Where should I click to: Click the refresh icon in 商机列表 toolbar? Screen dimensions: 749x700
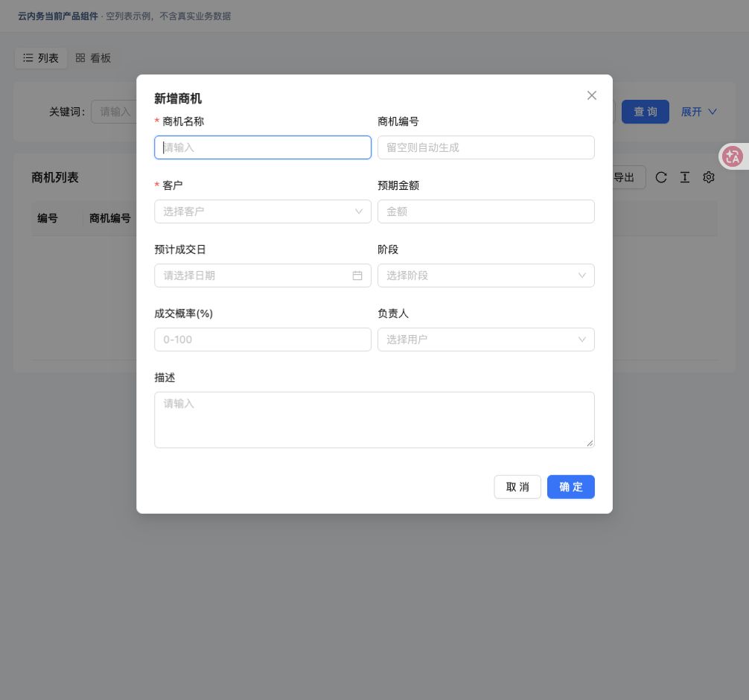[661, 177]
